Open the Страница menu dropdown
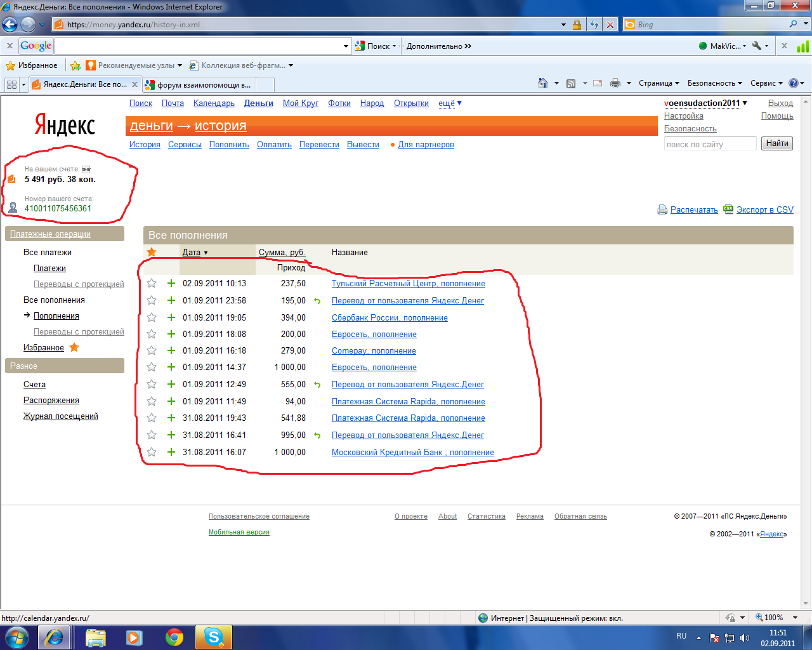The image size is (812, 650). pyautogui.click(x=658, y=83)
